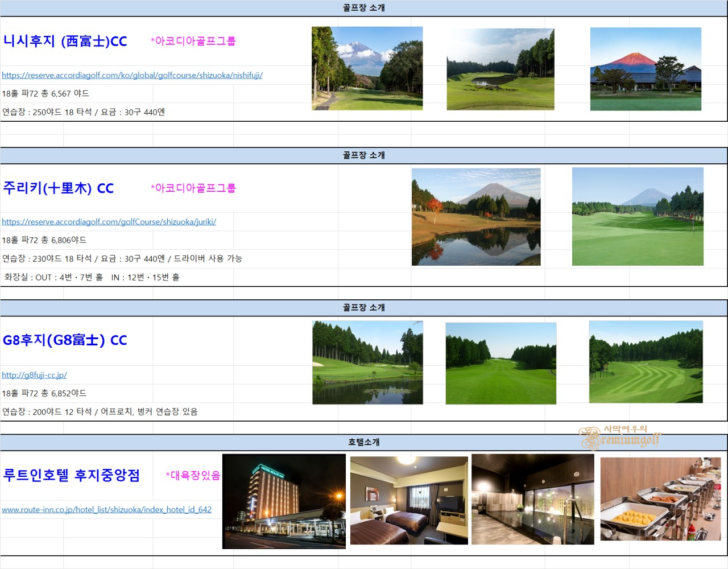Select the 호텔소개 header row
Viewport: 728px width, 569px height.
(364, 442)
